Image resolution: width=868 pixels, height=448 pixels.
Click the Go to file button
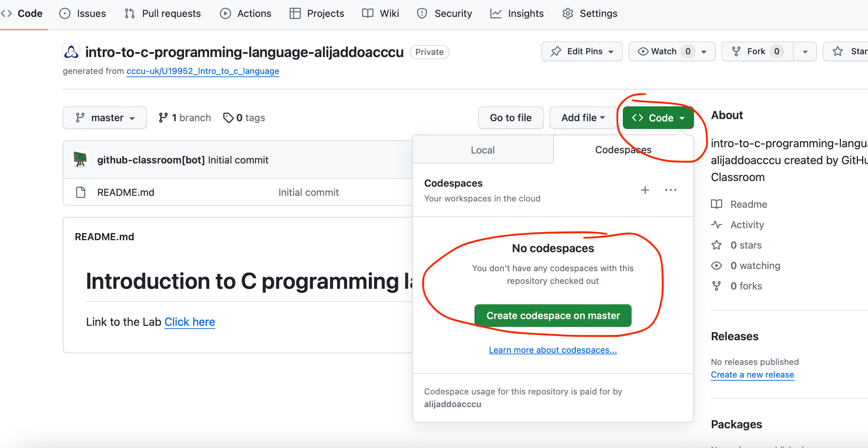tap(510, 118)
